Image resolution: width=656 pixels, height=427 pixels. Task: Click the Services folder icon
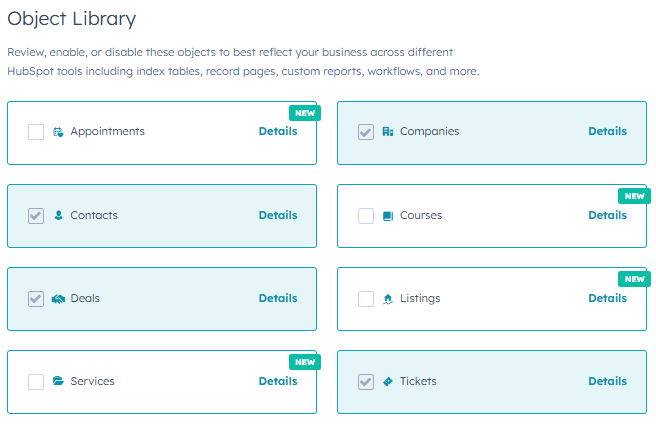[58, 381]
